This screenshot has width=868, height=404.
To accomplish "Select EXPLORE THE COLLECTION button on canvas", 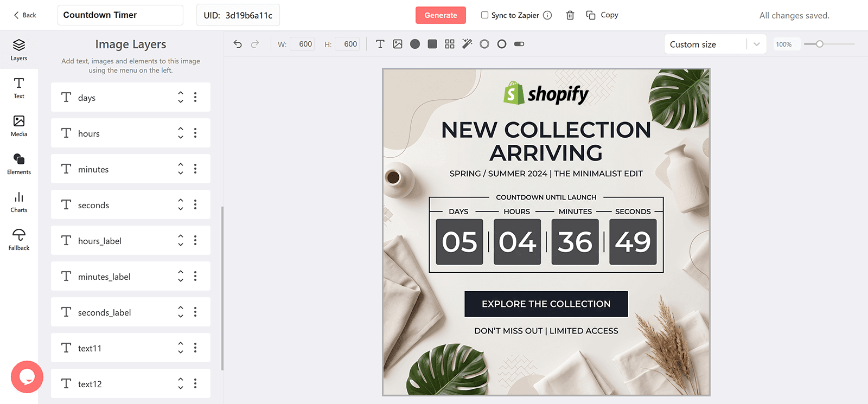I will [x=546, y=304].
